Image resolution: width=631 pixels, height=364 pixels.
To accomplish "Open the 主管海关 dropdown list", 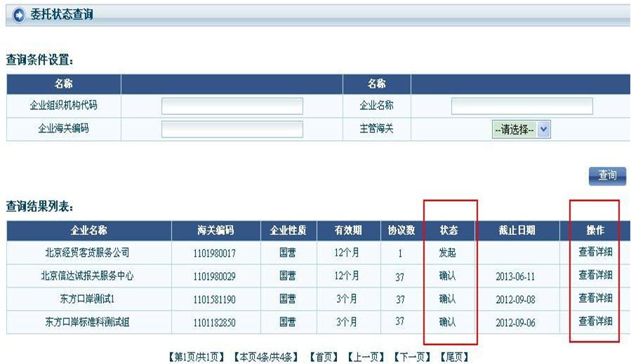I will pyautogui.click(x=522, y=129).
